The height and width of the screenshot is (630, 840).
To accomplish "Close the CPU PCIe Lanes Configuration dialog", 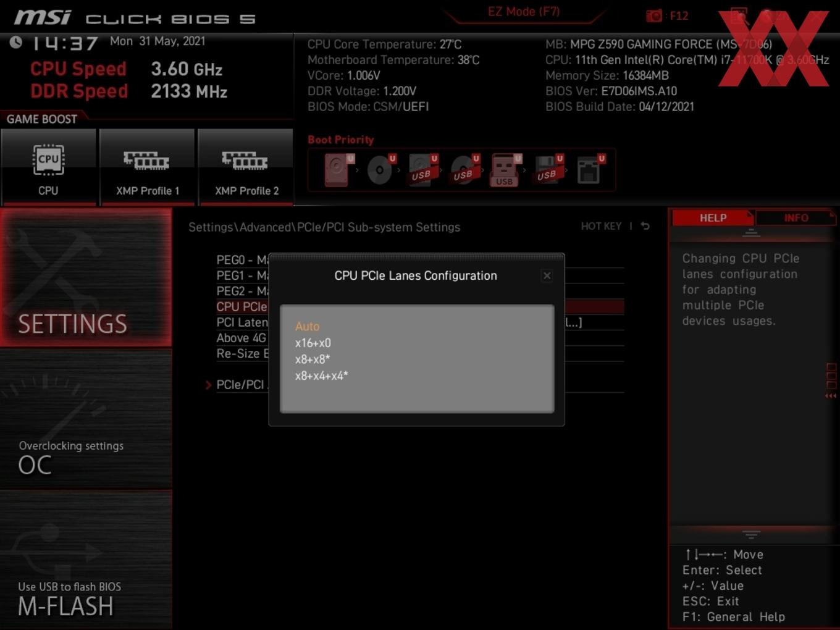I will point(547,276).
